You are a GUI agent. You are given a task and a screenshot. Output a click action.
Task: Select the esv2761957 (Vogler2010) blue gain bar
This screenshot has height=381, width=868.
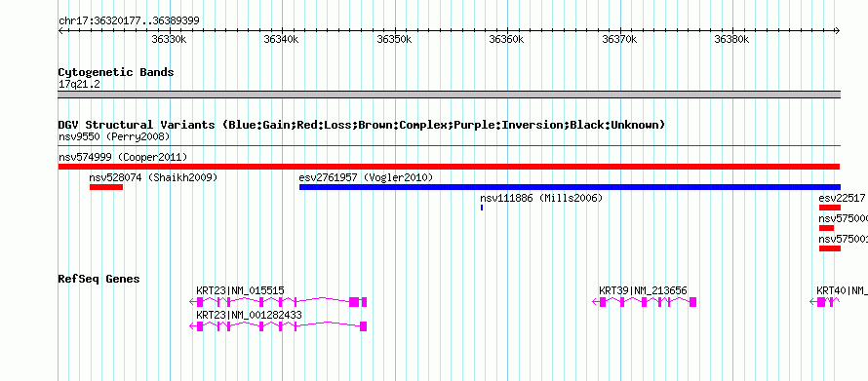[570, 187]
